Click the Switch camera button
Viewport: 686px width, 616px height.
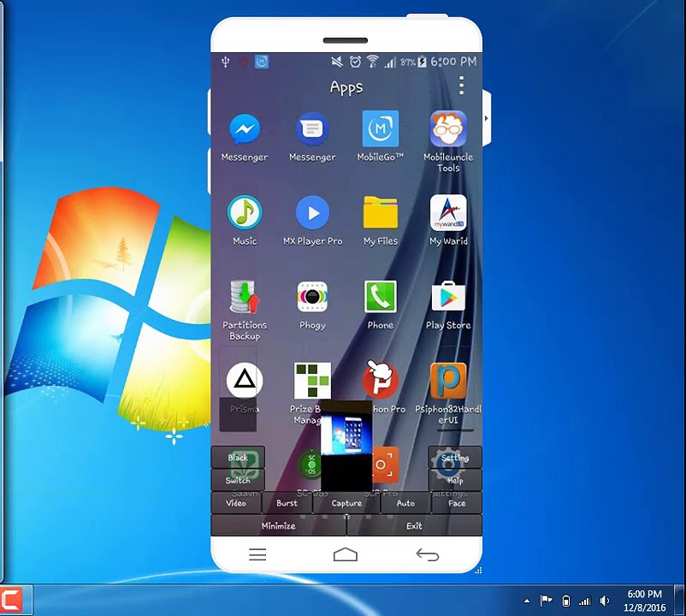tap(238, 480)
